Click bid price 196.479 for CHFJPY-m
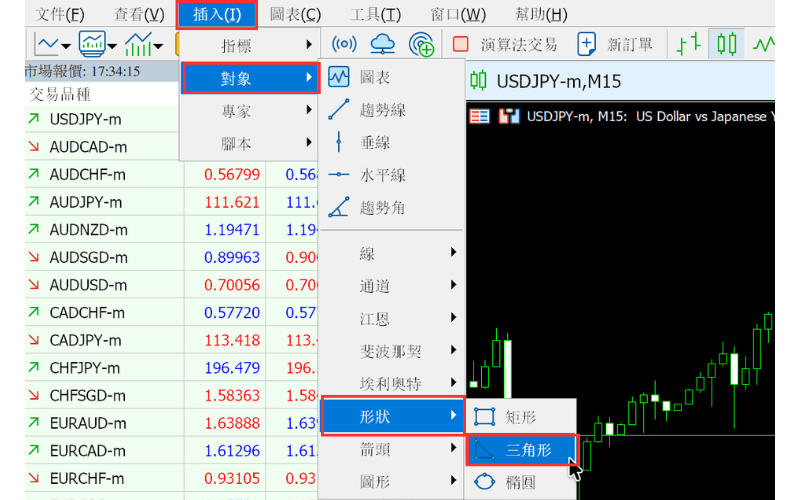The image size is (800, 500). pos(232,367)
